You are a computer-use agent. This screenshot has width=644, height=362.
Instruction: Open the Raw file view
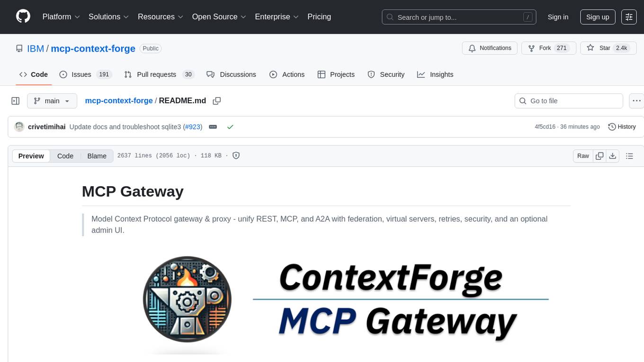[583, 156]
